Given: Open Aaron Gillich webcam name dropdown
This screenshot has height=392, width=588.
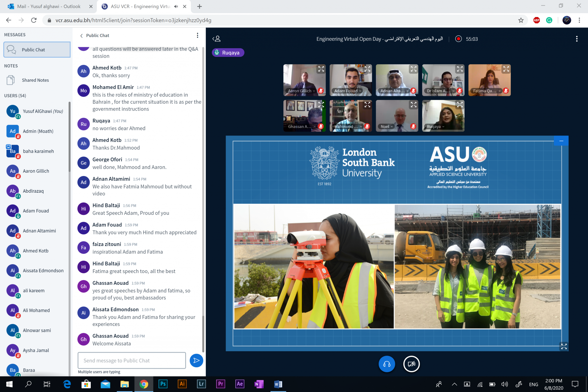Looking at the screenshot, I should coord(301,91).
